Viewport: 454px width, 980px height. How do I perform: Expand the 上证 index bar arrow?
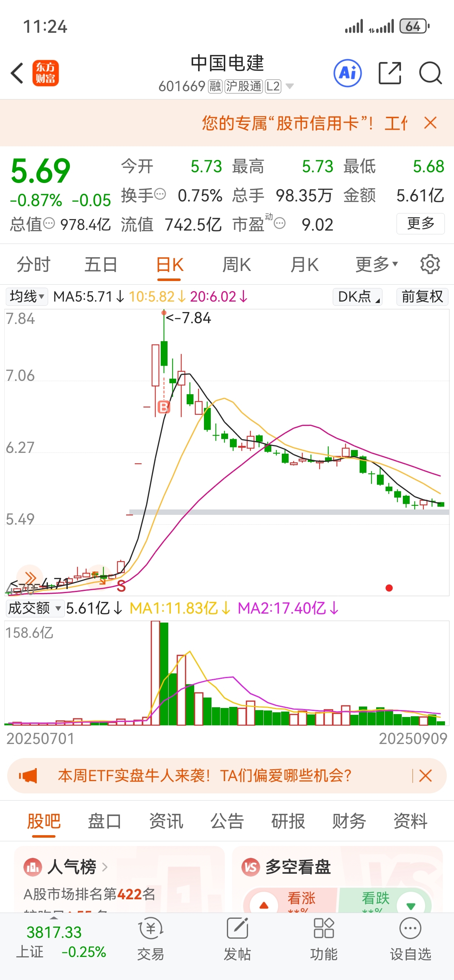[x=54, y=918]
